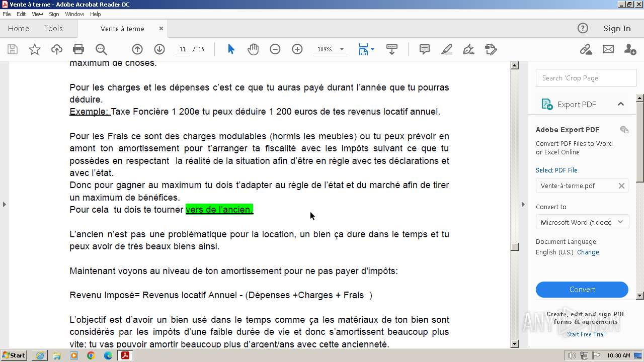Zoom in with plus icon
The height and width of the screenshot is (362, 644).
click(x=297, y=49)
